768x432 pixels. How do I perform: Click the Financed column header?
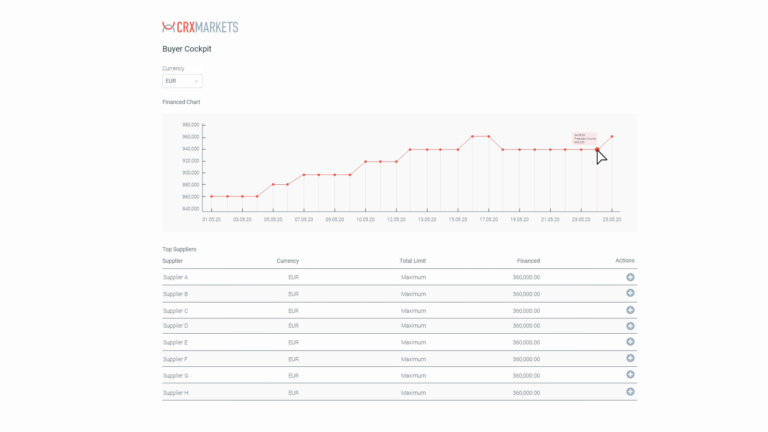(528, 261)
